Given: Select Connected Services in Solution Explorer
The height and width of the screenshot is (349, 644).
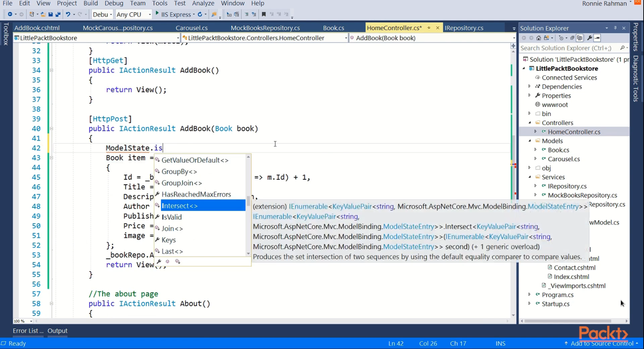Looking at the screenshot, I should point(569,77).
